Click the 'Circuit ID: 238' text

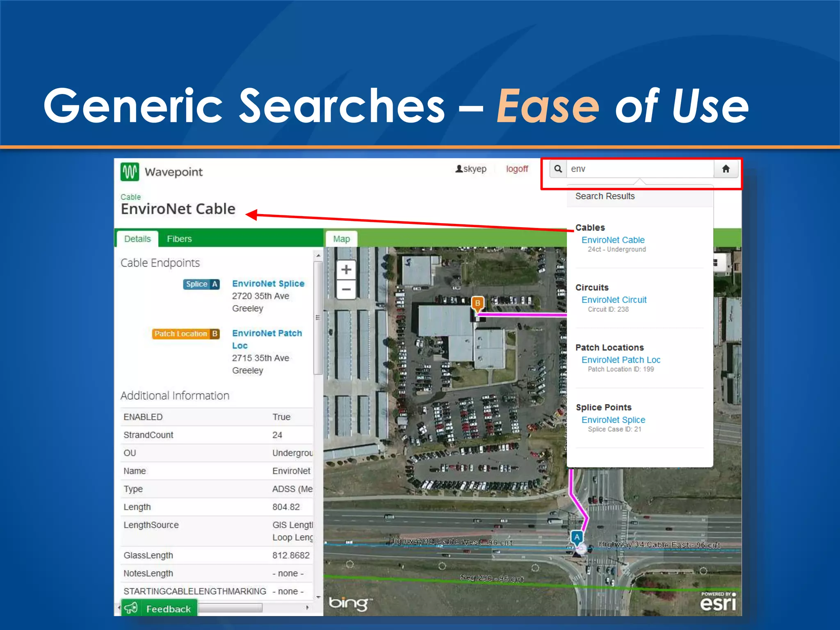(608, 309)
